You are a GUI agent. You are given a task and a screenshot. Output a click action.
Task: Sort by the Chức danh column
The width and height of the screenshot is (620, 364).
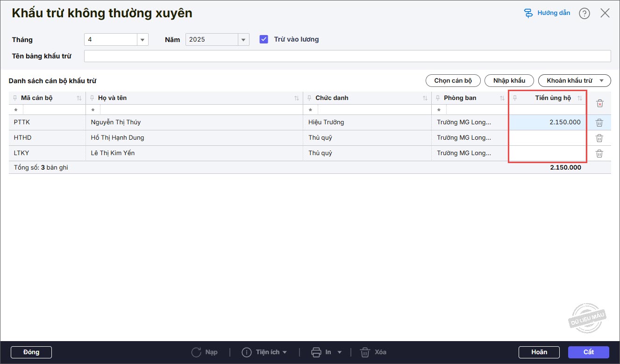point(425,98)
